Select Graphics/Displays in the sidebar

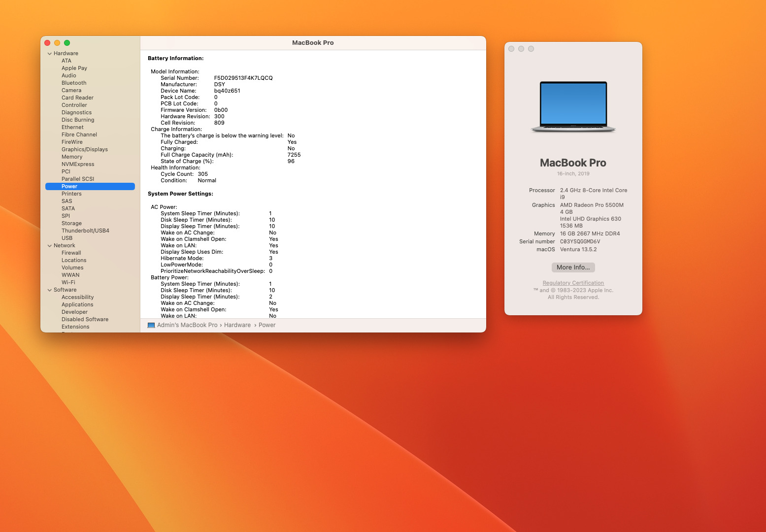click(x=84, y=150)
